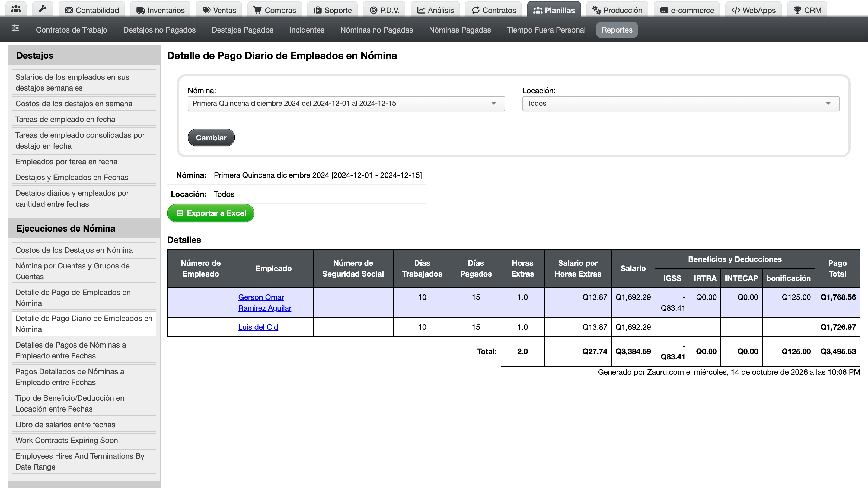The image size is (868, 488).
Task: Open Costos de los Destajos en Nómina
Action: tap(84, 250)
